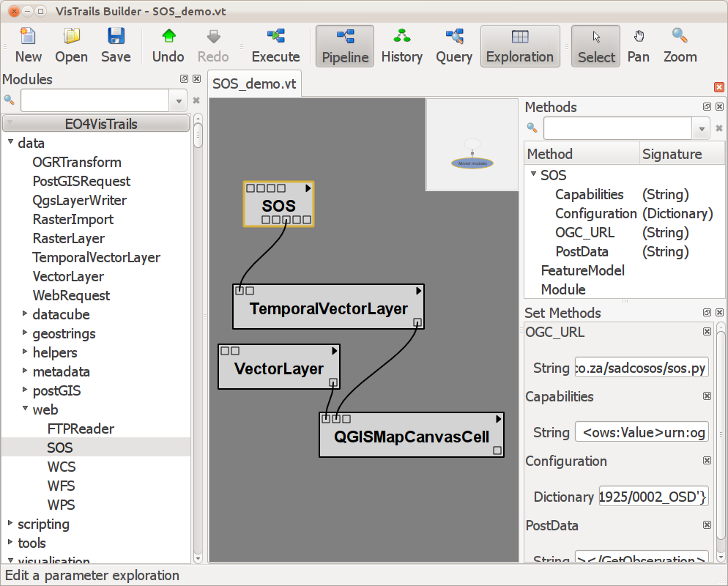Viewport: 728px width, 586px height.
Task: Toggle the Exploration view button
Action: [520, 45]
